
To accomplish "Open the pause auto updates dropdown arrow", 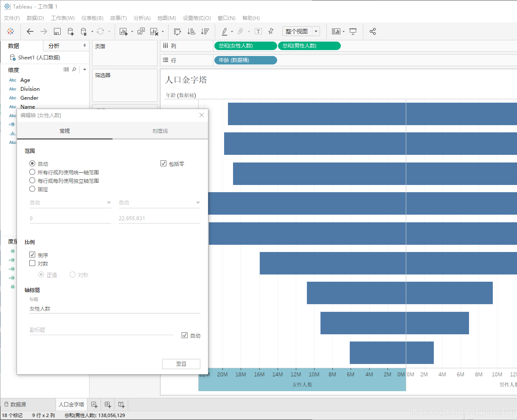I will point(92,32).
